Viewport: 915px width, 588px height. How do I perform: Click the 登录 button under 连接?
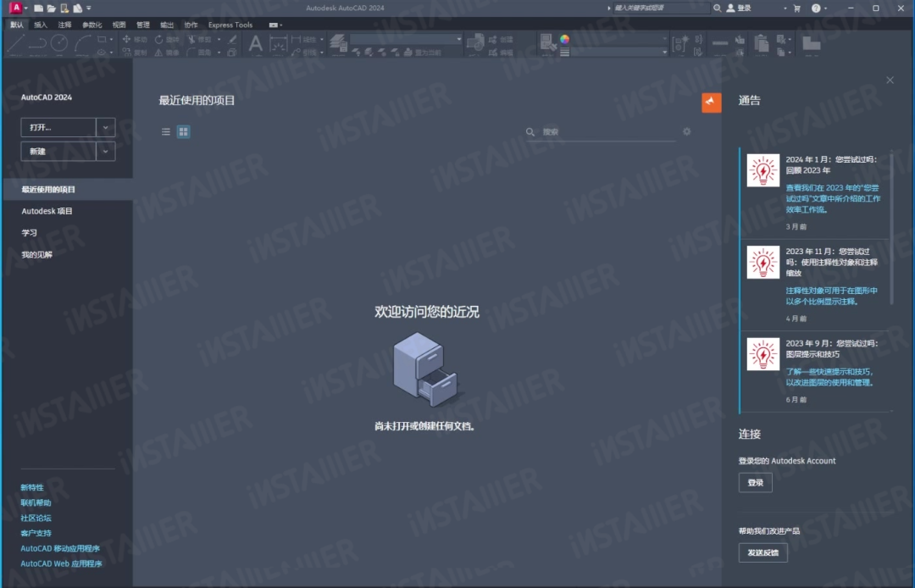tap(756, 482)
